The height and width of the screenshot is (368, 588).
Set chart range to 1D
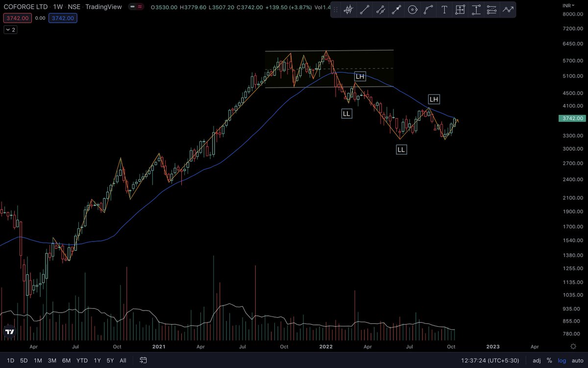(x=10, y=360)
